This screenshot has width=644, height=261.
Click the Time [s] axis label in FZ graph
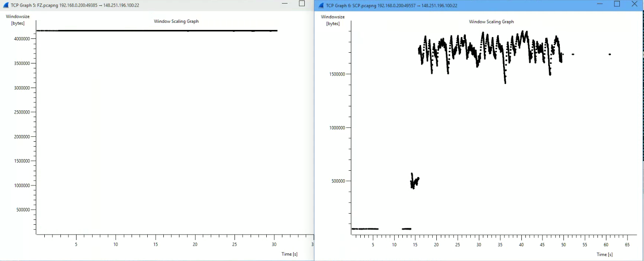pos(290,254)
